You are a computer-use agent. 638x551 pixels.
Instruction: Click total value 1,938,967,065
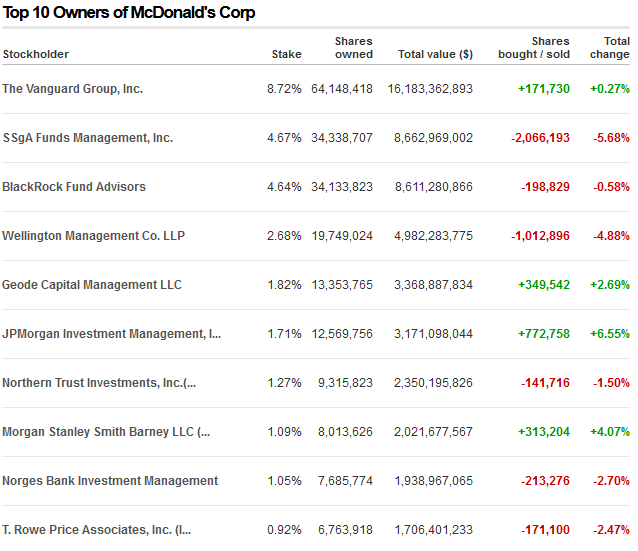point(434,481)
